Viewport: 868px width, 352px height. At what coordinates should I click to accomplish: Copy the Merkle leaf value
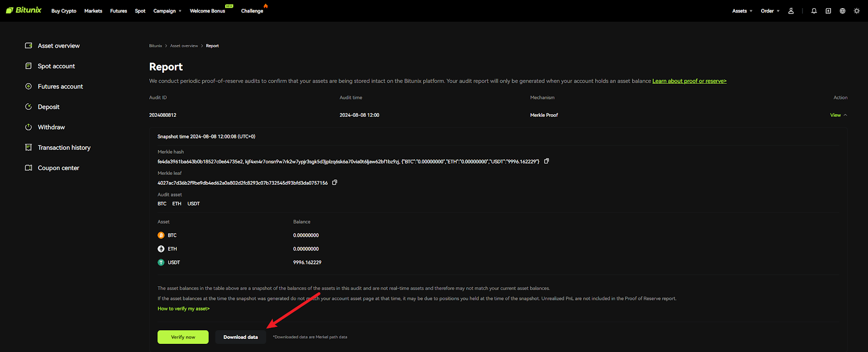335,183
